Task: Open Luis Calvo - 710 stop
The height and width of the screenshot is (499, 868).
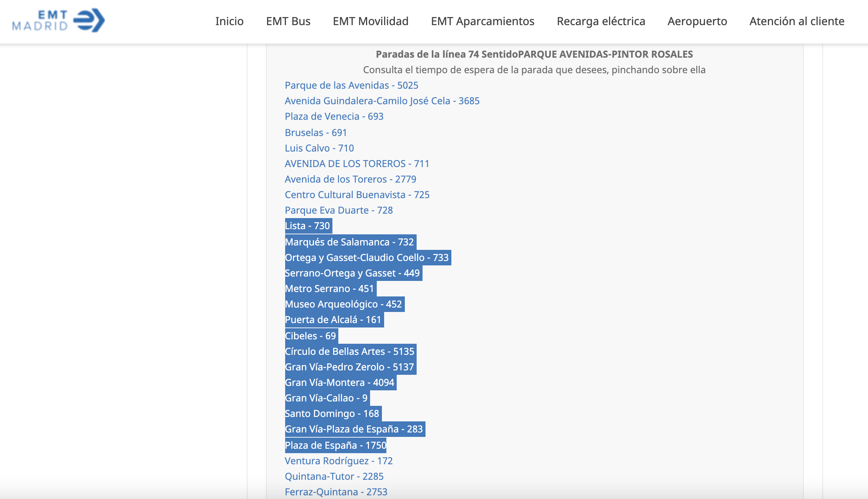Action: coord(319,148)
